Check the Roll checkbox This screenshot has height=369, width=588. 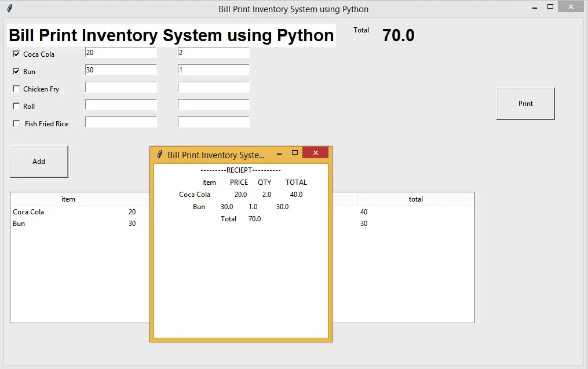16,106
